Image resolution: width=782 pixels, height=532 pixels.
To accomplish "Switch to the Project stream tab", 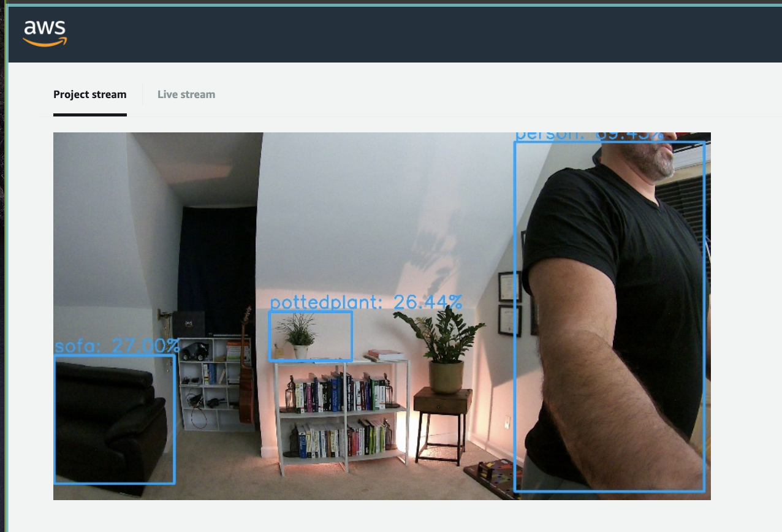I will [90, 94].
